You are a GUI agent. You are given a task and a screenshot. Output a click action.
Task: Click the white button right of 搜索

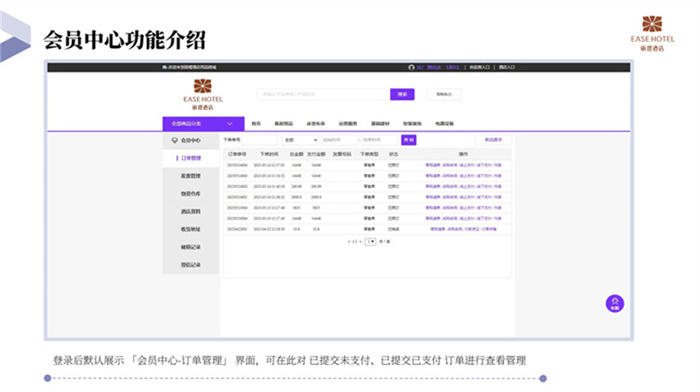click(x=444, y=94)
